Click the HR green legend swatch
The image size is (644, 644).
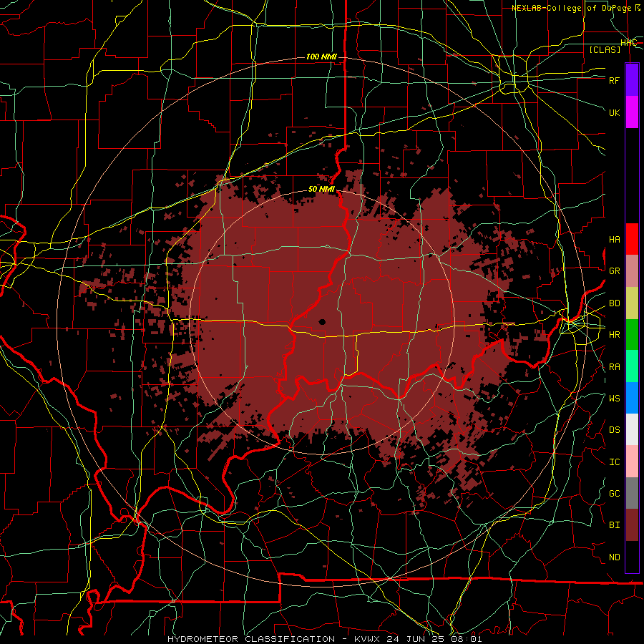tap(632, 335)
